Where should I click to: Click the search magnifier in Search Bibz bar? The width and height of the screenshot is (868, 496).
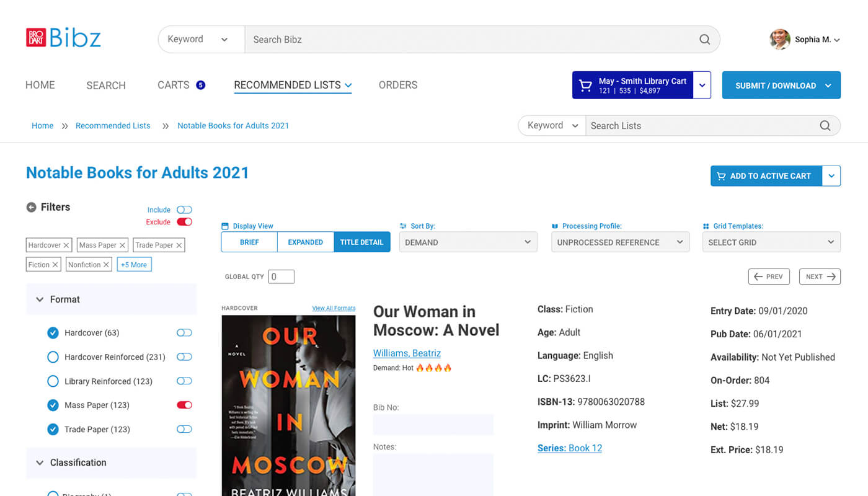point(704,39)
